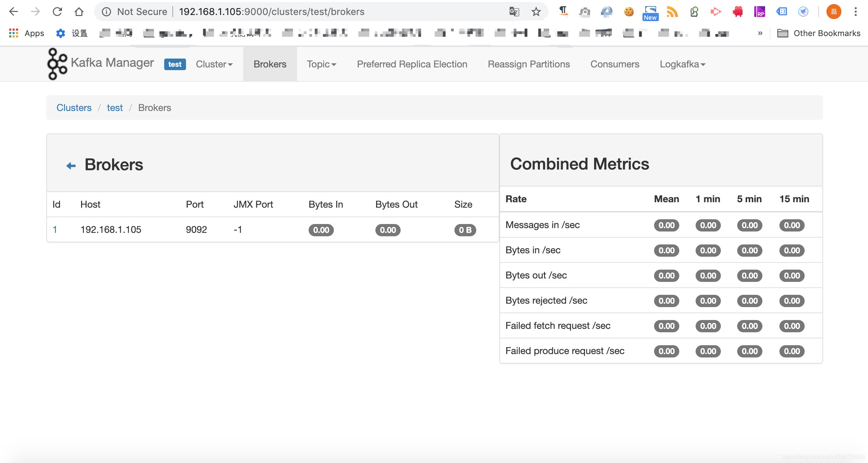
Task: Show hidden bookmarks with chevron
Action: tap(760, 33)
